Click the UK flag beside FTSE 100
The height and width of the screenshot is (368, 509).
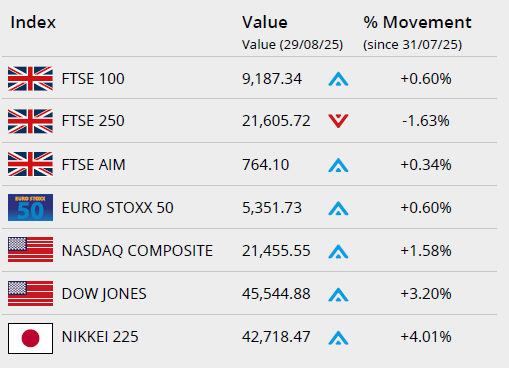(x=30, y=79)
